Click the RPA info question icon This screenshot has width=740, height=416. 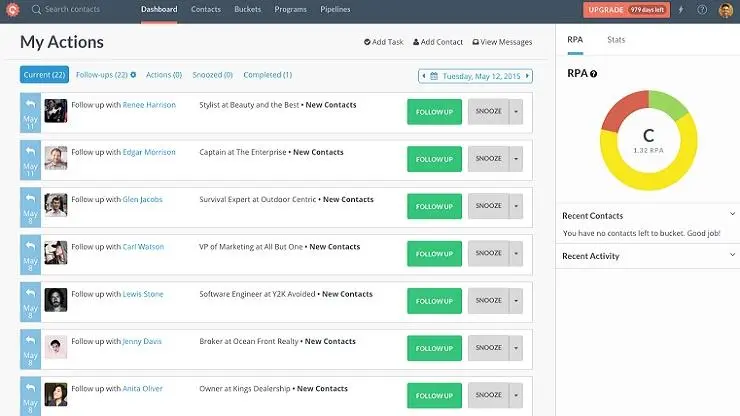pos(593,74)
